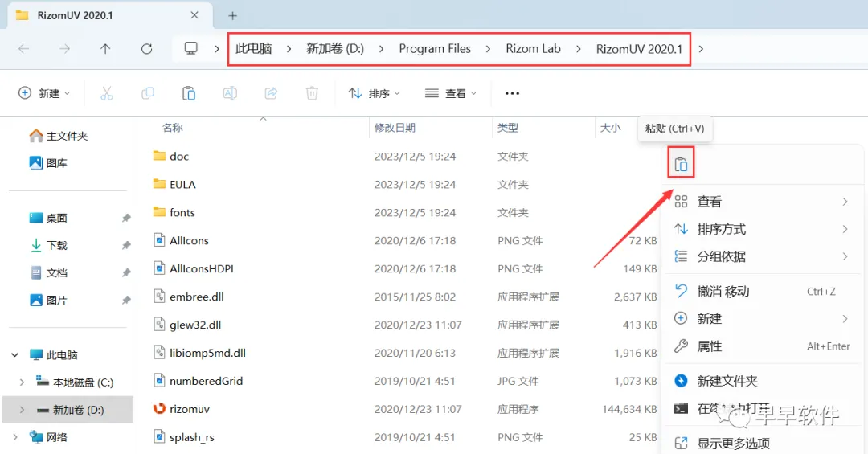Sort by the 修改日期 column header
This screenshot has width=868, height=454.
395,128
